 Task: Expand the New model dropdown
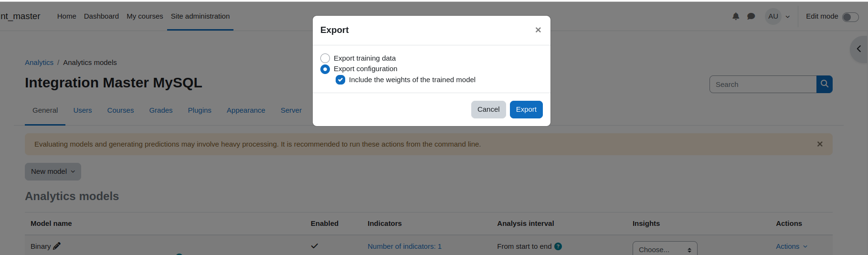(53, 171)
